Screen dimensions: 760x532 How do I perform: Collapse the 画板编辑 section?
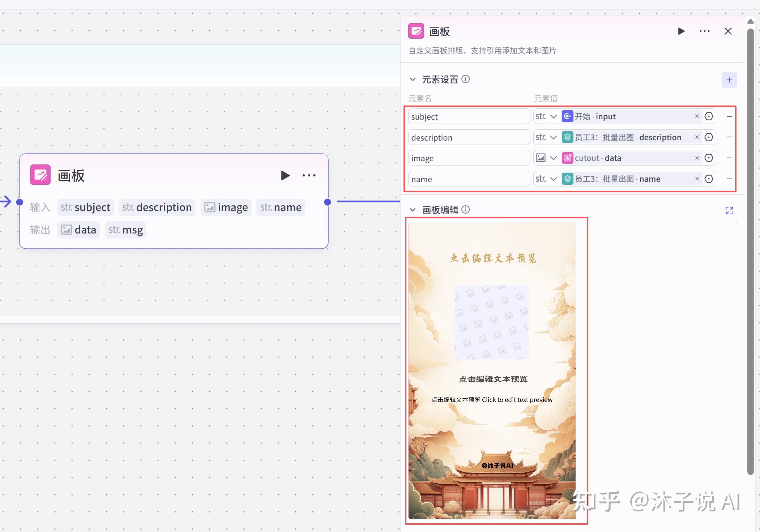pyautogui.click(x=413, y=210)
